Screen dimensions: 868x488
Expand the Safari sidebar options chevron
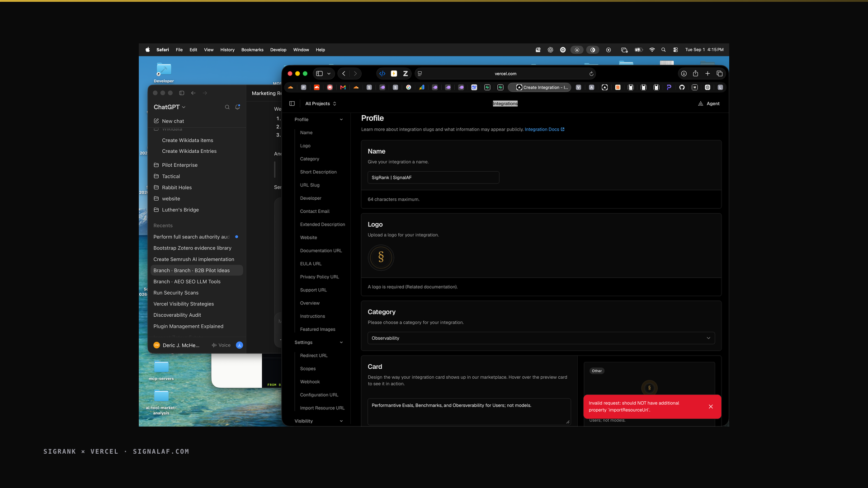pyautogui.click(x=329, y=74)
